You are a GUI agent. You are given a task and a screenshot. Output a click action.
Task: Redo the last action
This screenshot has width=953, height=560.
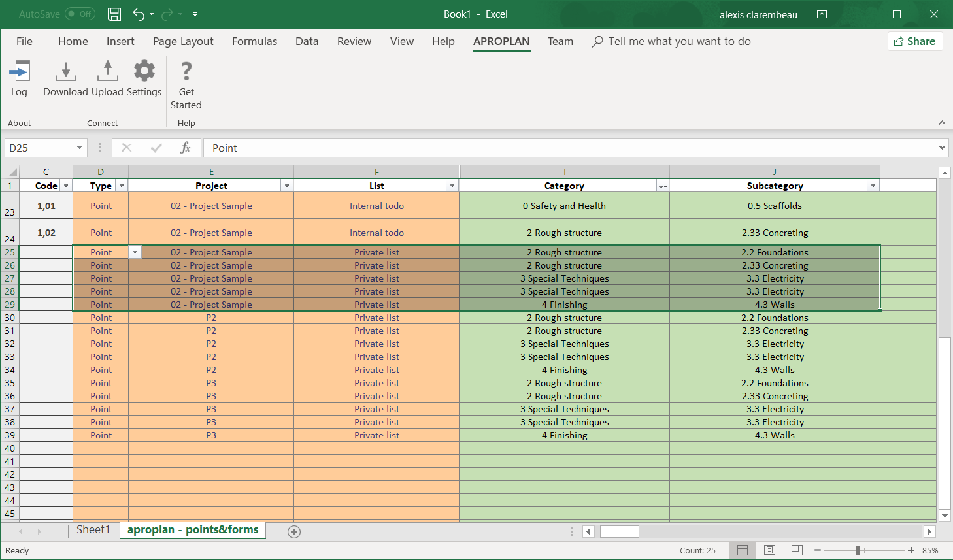coord(167,14)
